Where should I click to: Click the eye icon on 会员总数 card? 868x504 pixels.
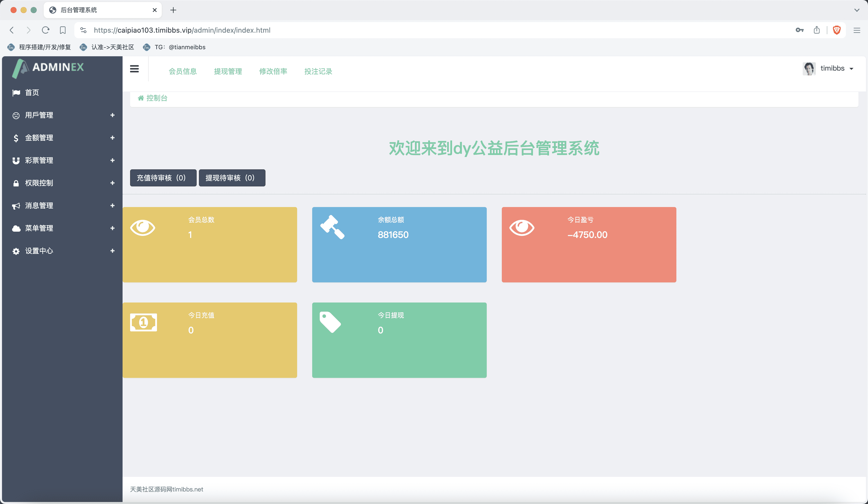[143, 227]
